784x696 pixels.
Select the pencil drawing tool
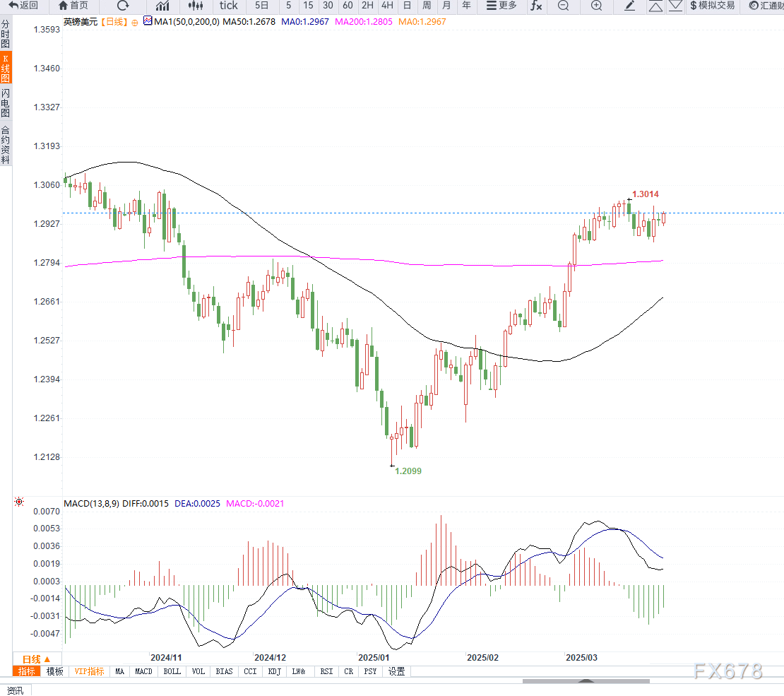630,6
